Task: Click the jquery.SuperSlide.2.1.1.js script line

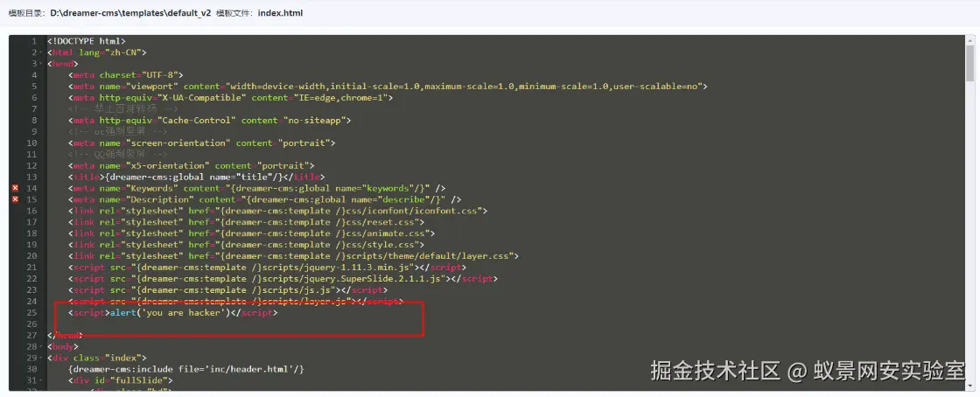Action: [283, 278]
